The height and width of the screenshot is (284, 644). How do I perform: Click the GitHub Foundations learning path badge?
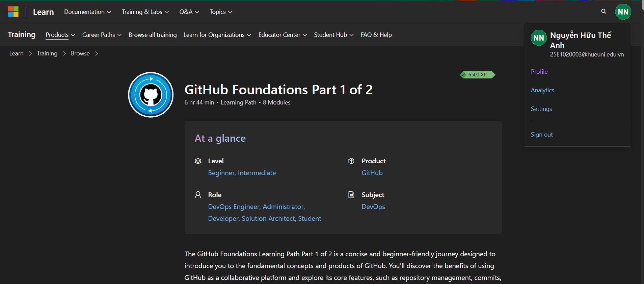[151, 95]
